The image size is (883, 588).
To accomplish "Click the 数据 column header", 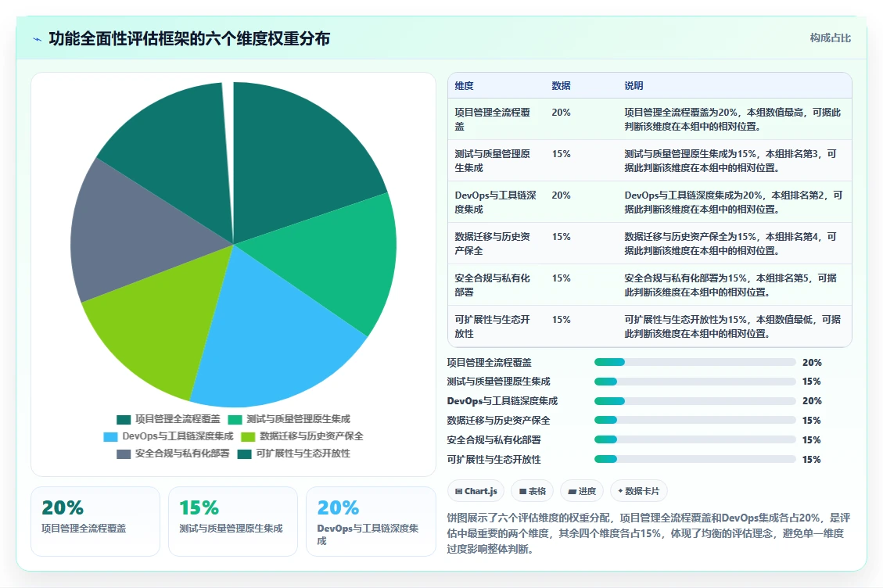I will click(x=561, y=85).
